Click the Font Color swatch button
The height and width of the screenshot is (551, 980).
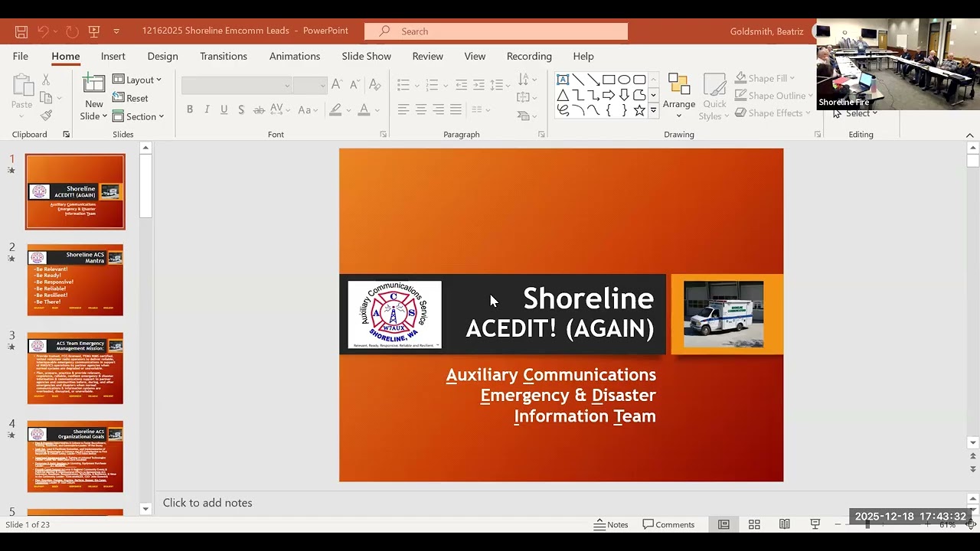pyautogui.click(x=364, y=109)
